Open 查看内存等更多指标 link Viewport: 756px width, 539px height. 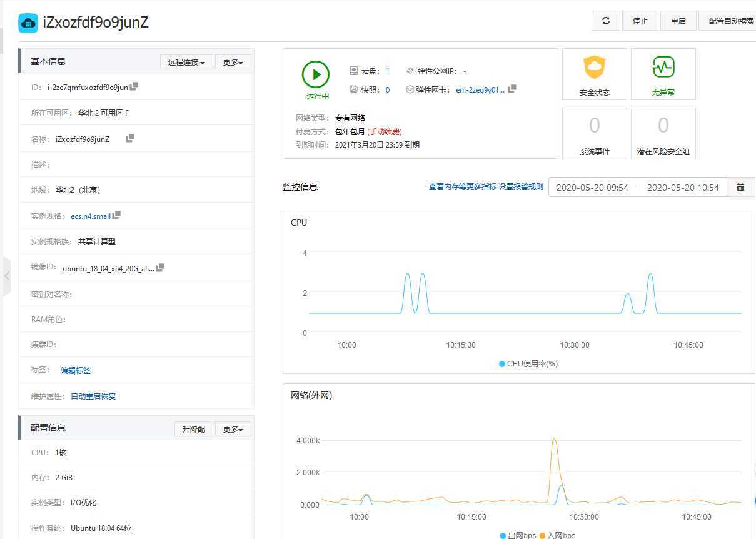(x=463, y=187)
